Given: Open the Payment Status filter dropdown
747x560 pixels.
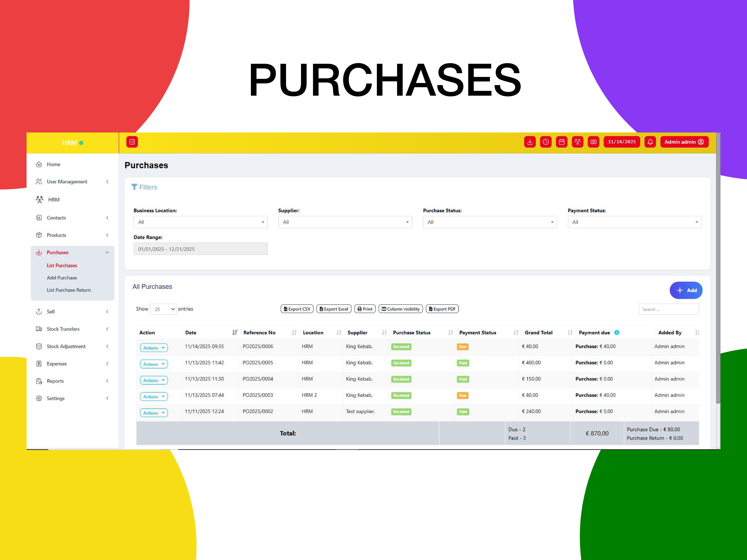Looking at the screenshot, I should pos(635,222).
